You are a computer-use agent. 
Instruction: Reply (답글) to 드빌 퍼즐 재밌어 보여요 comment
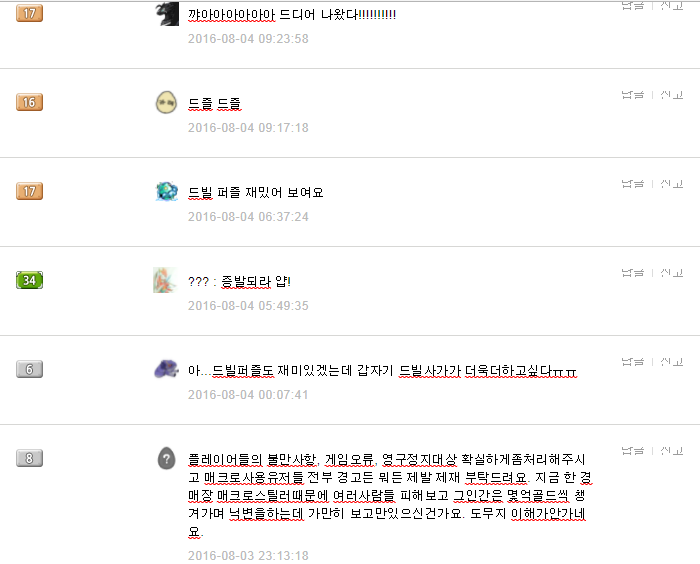pyautogui.click(x=633, y=184)
